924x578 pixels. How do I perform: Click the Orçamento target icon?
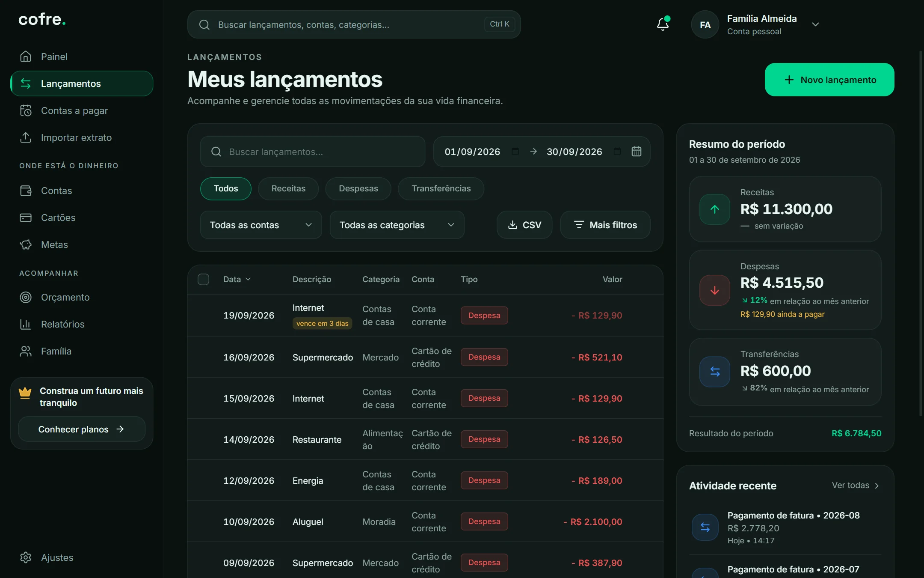(26, 297)
